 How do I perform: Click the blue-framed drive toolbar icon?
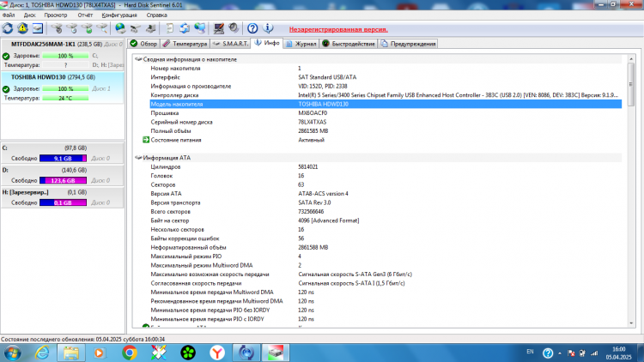tap(38, 28)
